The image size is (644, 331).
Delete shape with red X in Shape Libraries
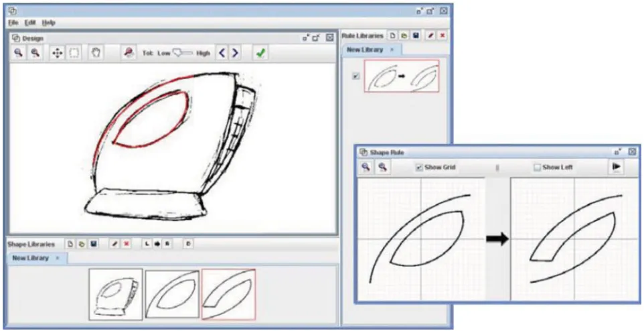tap(127, 245)
